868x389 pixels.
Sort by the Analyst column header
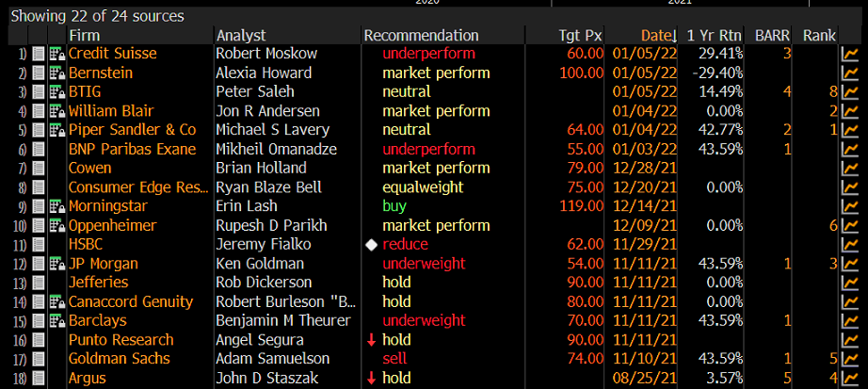click(x=241, y=36)
